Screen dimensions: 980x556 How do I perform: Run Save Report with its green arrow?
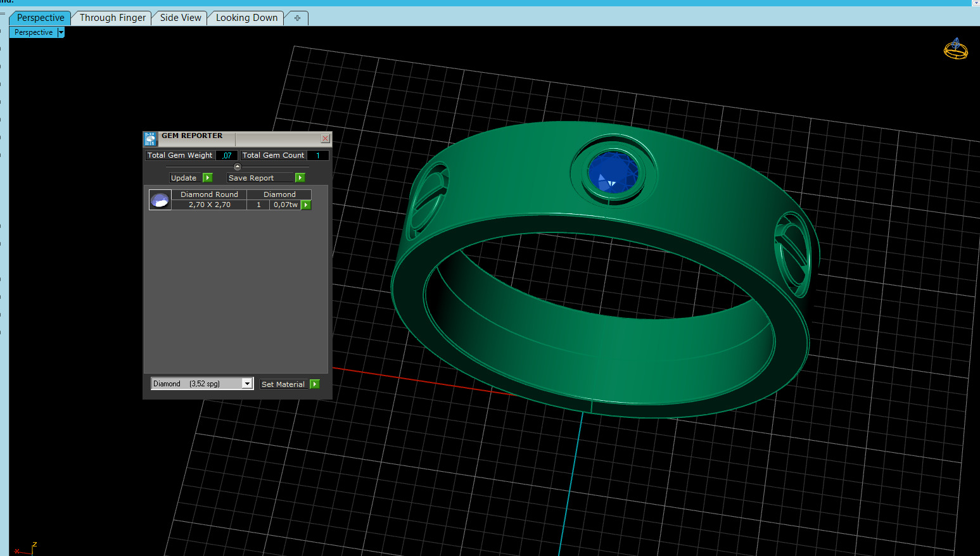[x=300, y=178]
